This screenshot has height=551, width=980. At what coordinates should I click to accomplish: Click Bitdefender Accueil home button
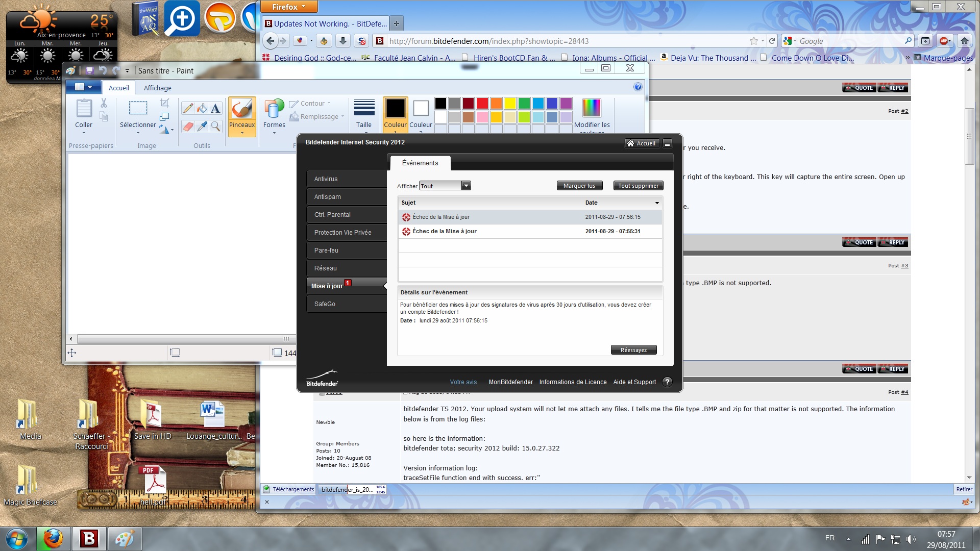pos(642,143)
